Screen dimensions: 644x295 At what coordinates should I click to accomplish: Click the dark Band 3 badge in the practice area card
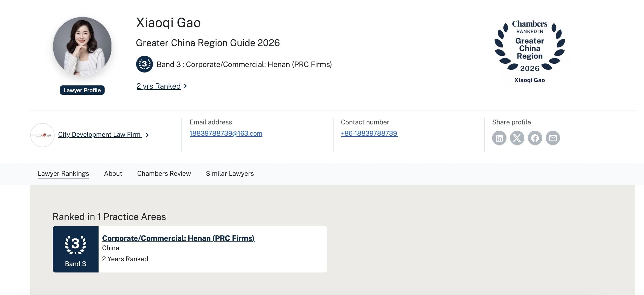75,249
